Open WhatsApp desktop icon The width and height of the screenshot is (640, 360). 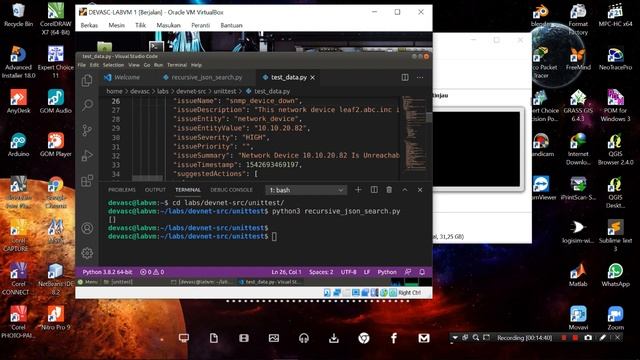pyautogui.click(x=615, y=274)
